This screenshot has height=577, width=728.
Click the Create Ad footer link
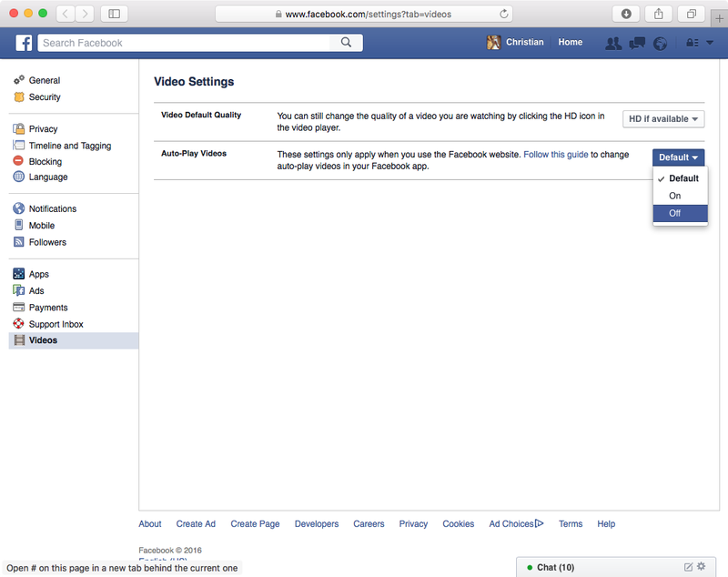196,523
